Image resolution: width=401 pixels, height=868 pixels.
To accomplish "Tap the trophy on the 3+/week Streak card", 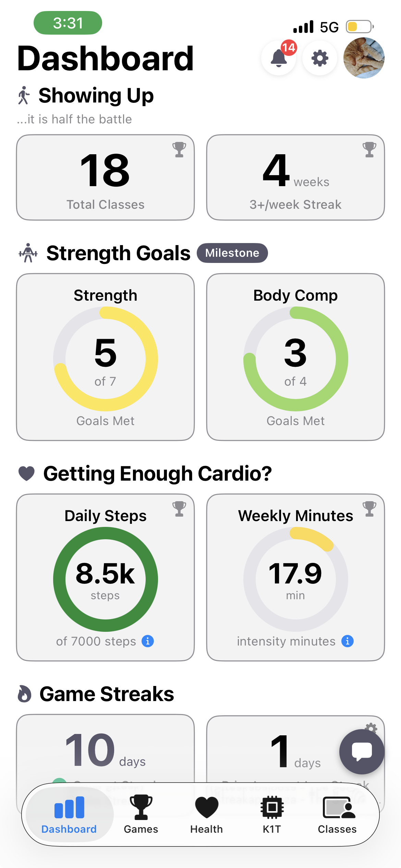I will 369,150.
